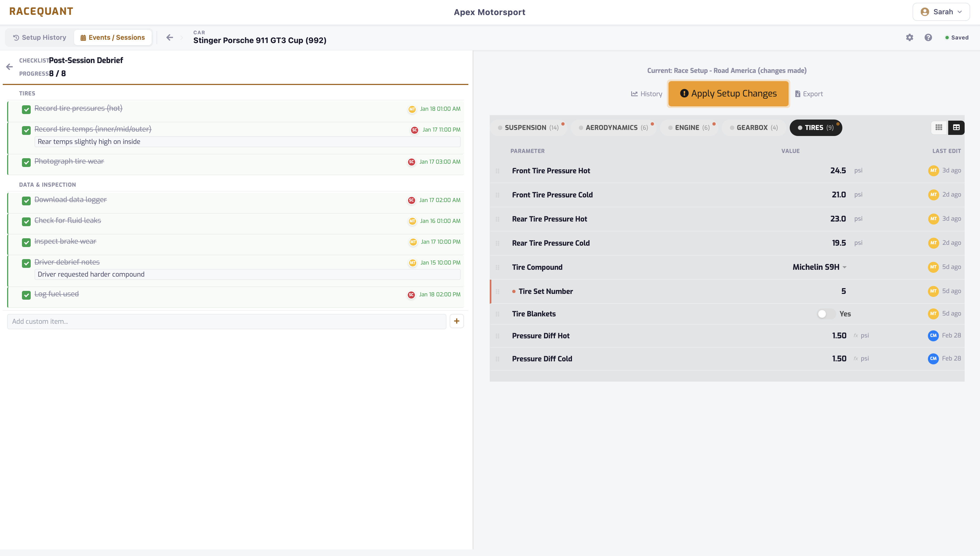This screenshot has width=980, height=556.
Task: Click the settings gear icon
Action: pyautogui.click(x=909, y=37)
